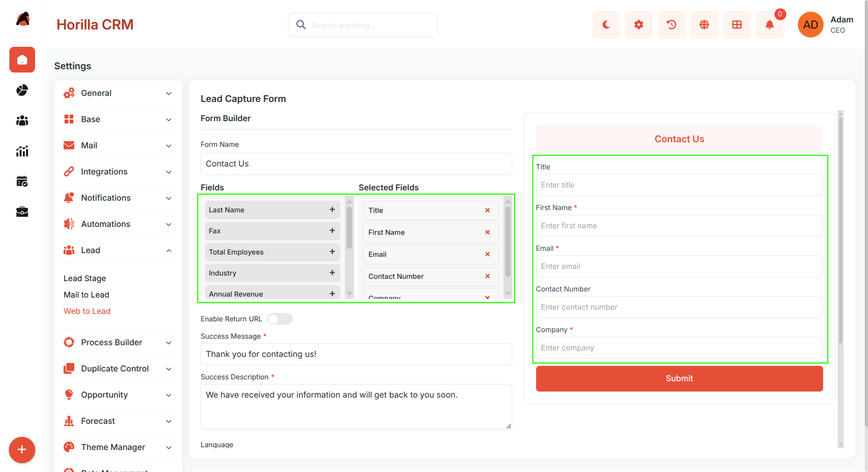Open Lead Stage settings
Screen dimensions: 868x472
[x=85, y=278]
